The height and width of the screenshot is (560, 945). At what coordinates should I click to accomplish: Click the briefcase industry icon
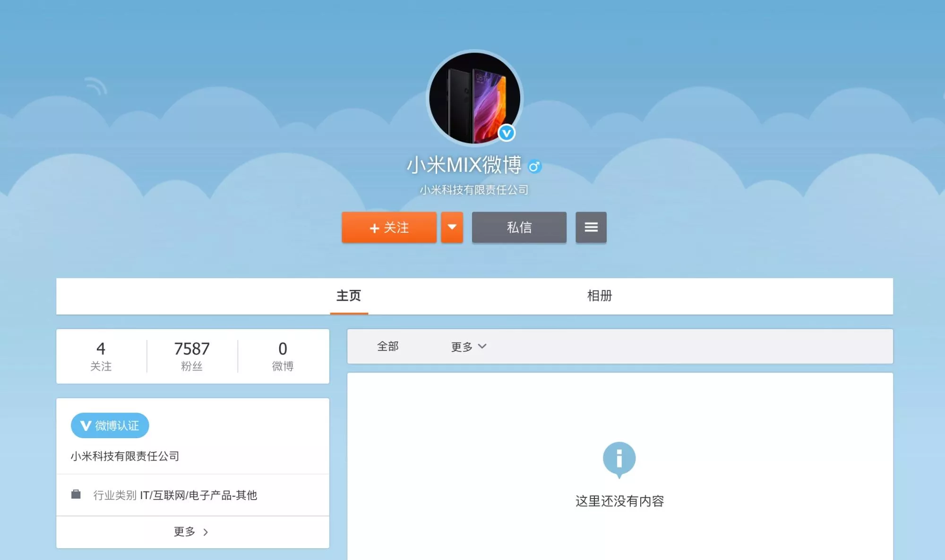[x=76, y=494]
